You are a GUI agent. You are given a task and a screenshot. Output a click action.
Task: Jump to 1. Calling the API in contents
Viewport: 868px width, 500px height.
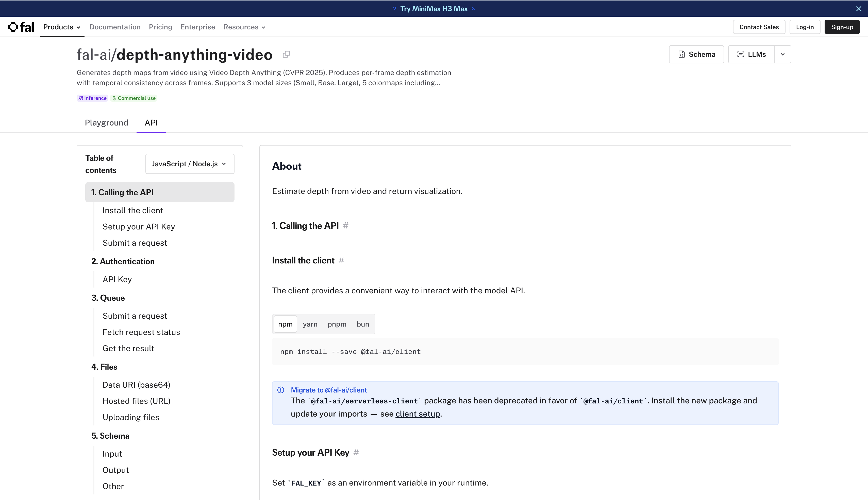[160, 192]
